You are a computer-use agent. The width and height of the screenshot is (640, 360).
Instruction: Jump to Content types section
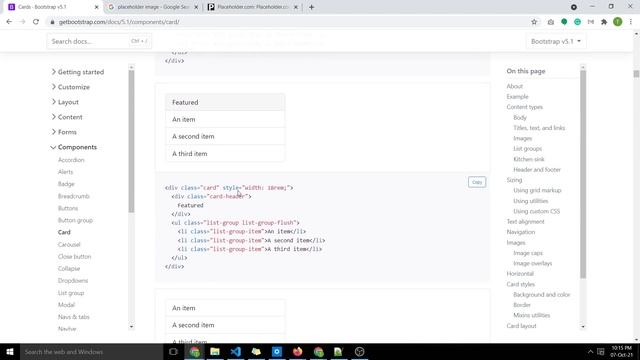(x=524, y=107)
